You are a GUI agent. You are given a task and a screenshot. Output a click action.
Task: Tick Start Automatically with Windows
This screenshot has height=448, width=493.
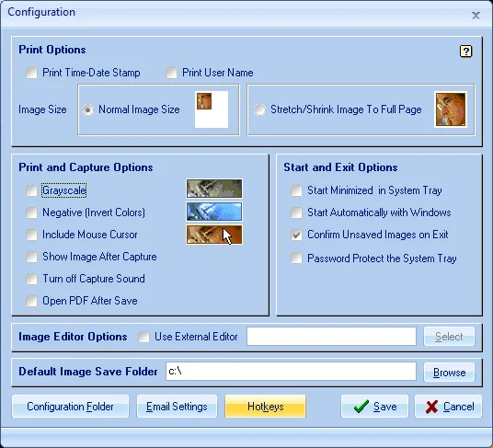tap(296, 213)
